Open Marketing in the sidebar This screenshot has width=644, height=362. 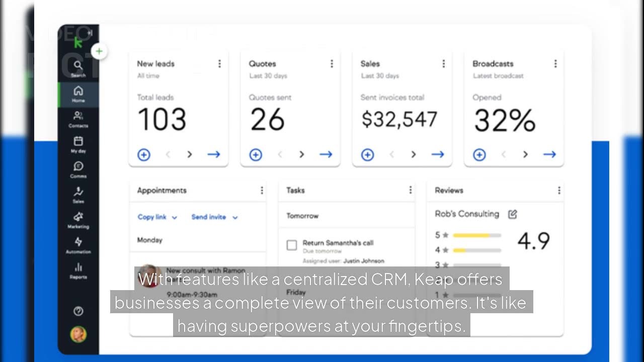pos(78,220)
